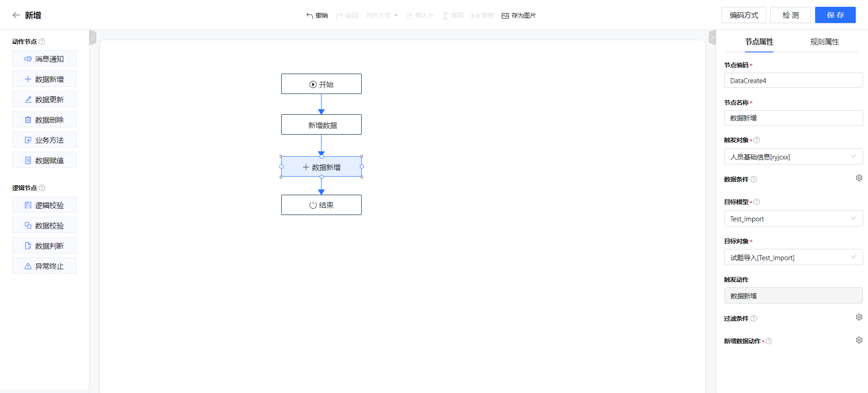Open the 目标对象 dropdown
868x393 pixels.
point(793,257)
